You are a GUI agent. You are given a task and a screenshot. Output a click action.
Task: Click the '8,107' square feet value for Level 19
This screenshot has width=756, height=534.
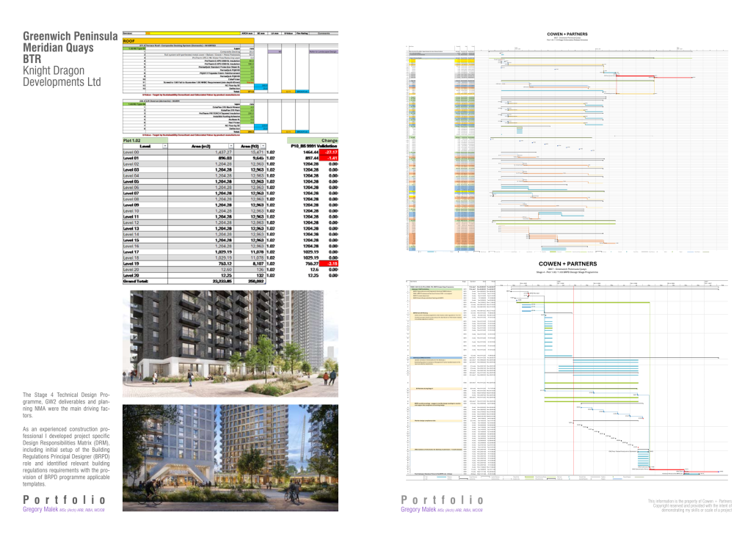tap(258, 263)
